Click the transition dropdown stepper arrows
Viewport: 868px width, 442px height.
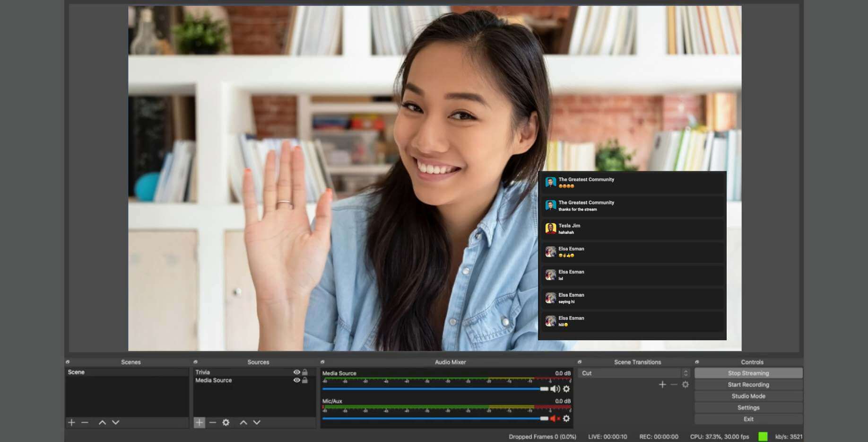(x=686, y=373)
